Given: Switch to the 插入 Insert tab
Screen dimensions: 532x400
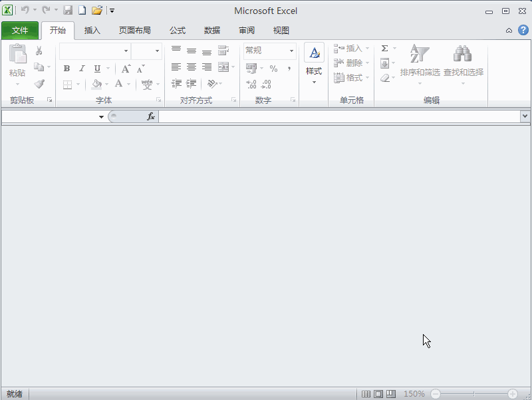Looking at the screenshot, I should pyautogui.click(x=92, y=31).
